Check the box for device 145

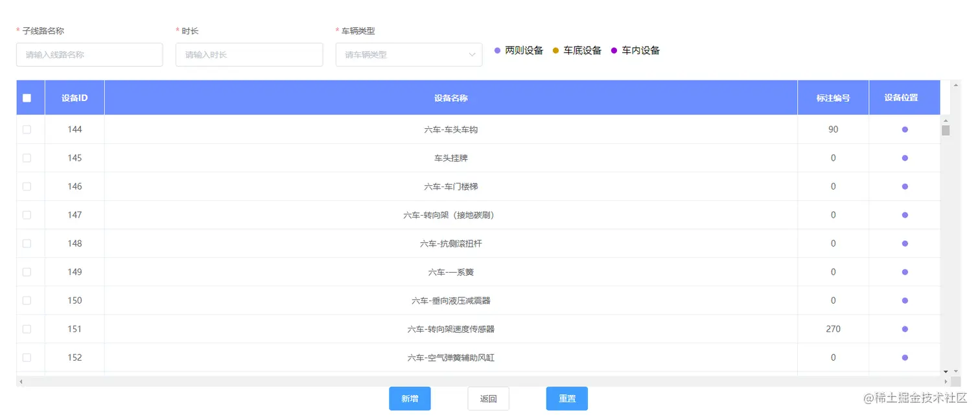[27, 158]
